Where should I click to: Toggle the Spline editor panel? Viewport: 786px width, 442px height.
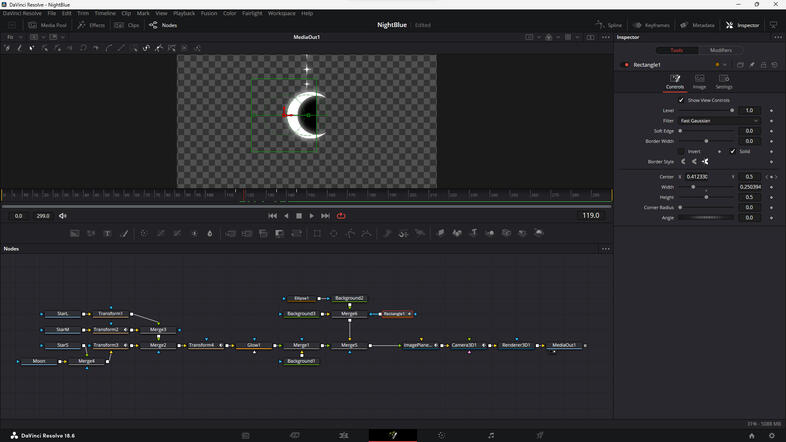[607, 25]
